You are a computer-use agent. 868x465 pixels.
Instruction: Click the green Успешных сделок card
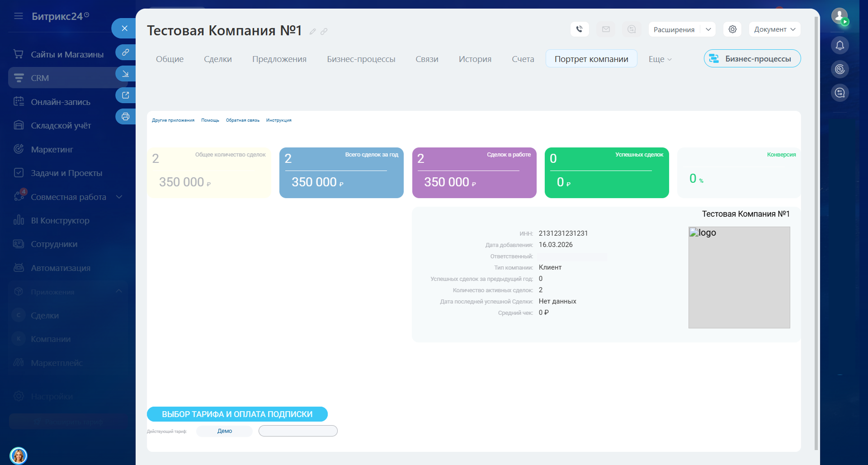(606, 173)
